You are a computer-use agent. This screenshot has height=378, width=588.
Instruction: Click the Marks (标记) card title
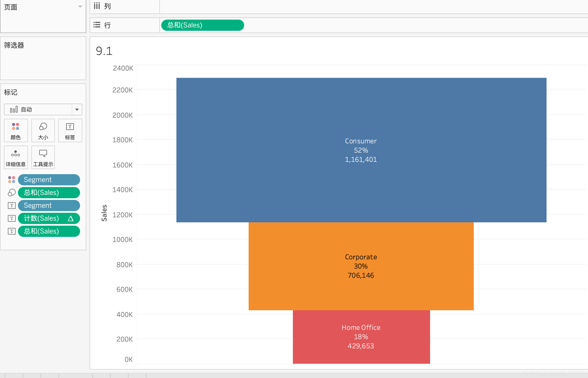(x=11, y=92)
